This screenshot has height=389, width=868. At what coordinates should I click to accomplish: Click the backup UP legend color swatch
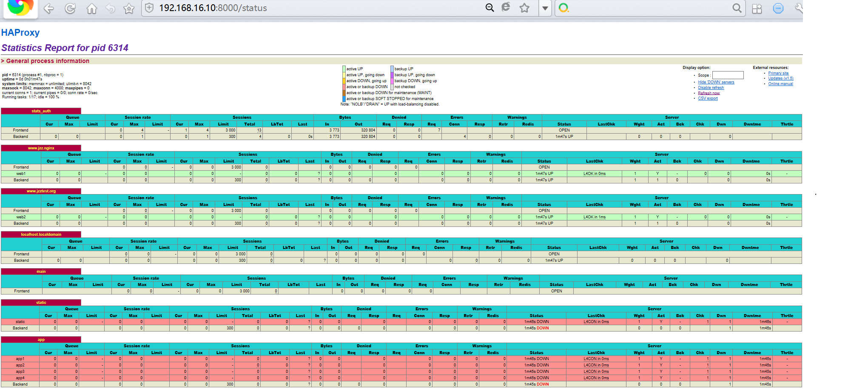pyautogui.click(x=392, y=69)
